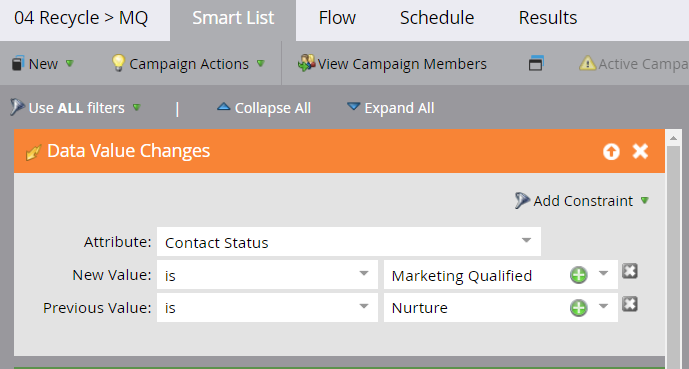The image size is (689, 369).
Task: Click Collapse All
Action: point(264,108)
